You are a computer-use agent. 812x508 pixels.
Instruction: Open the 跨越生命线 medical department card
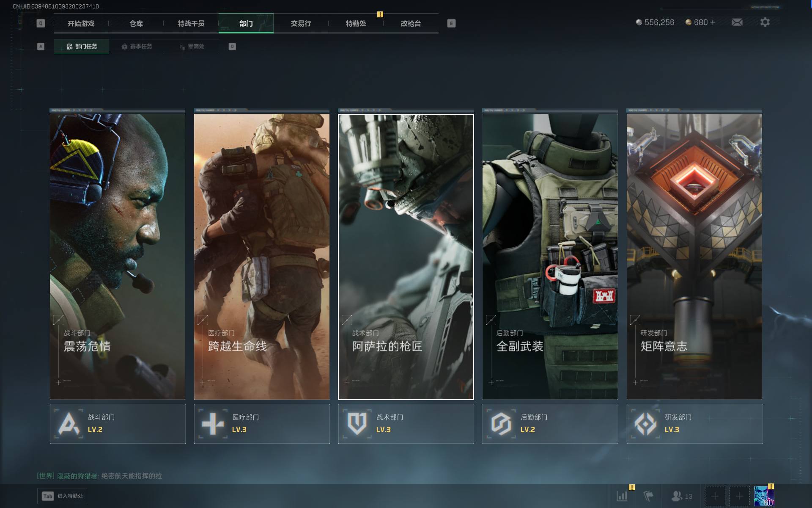click(261, 256)
